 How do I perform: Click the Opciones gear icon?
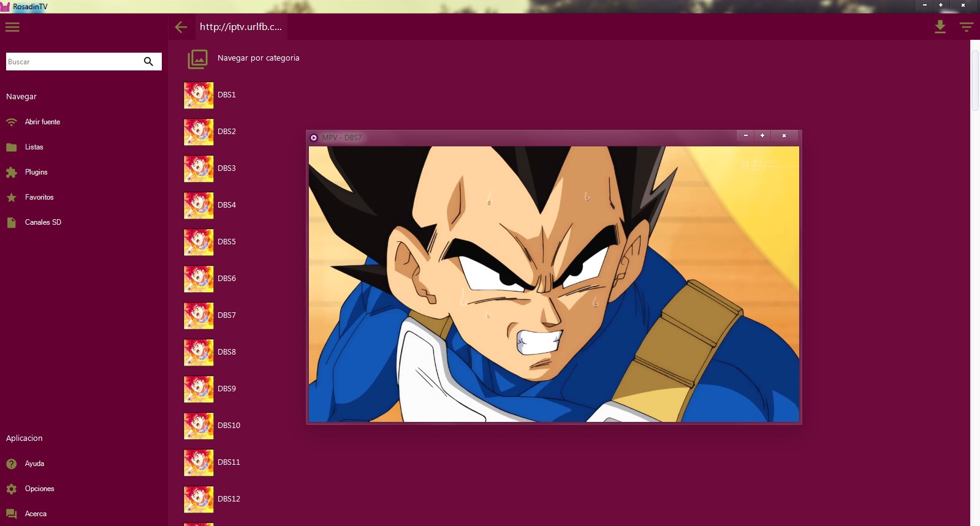pos(11,489)
